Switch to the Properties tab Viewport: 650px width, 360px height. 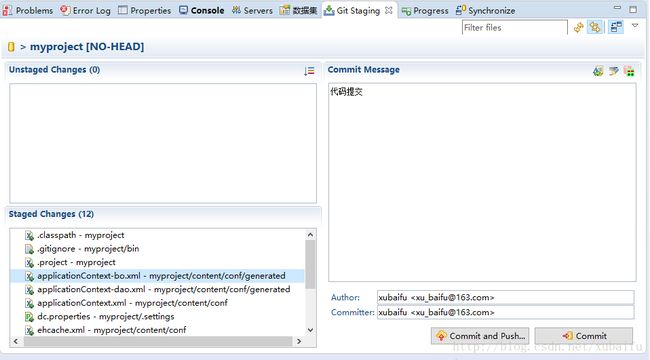point(144,10)
